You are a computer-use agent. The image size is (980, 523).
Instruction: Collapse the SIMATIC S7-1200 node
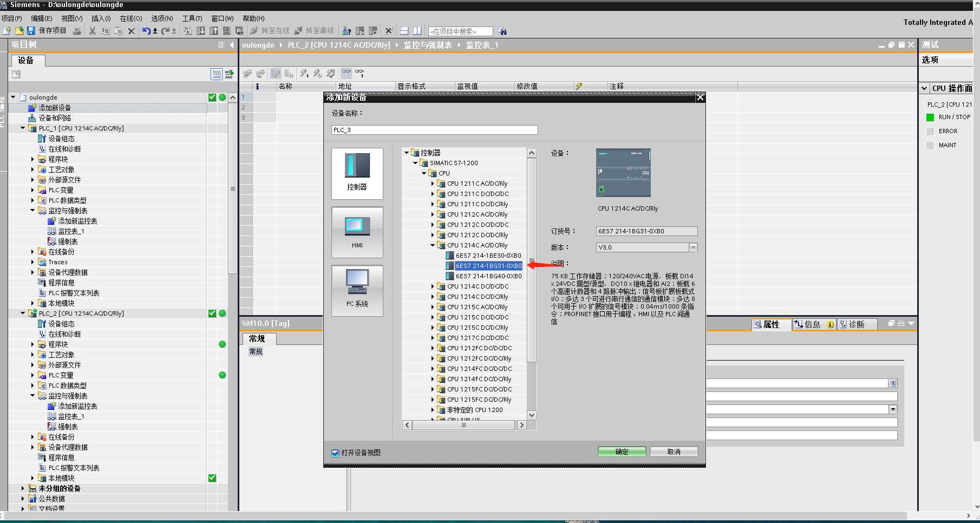click(x=415, y=163)
